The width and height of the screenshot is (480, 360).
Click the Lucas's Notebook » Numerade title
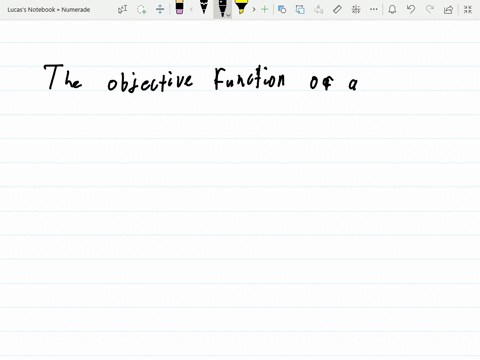[49, 10]
